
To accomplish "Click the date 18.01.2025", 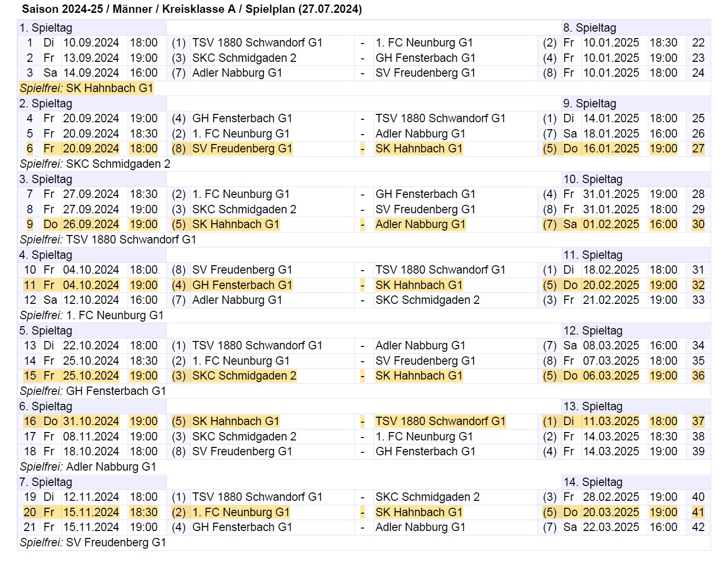I will click(x=611, y=134).
